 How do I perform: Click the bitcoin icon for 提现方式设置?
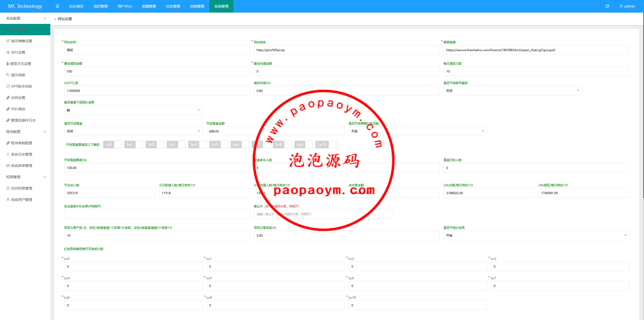pyautogui.click(x=8, y=64)
